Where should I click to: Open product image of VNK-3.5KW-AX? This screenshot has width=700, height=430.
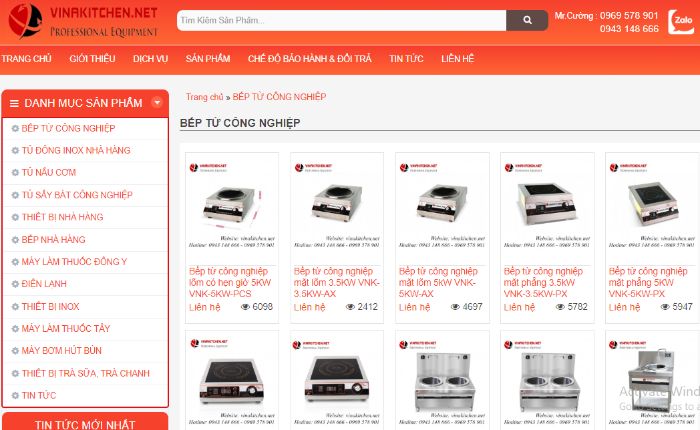(x=337, y=206)
